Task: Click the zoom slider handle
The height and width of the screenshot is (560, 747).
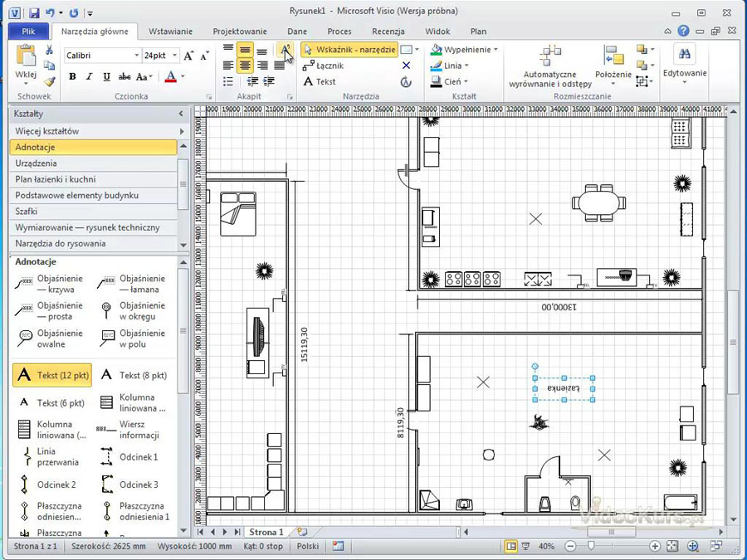Action: click(x=591, y=546)
